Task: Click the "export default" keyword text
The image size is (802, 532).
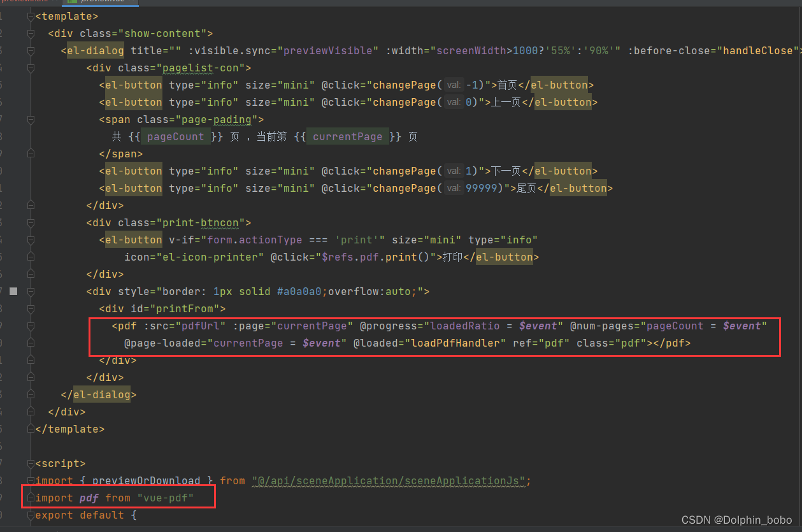Action: click(x=80, y=515)
